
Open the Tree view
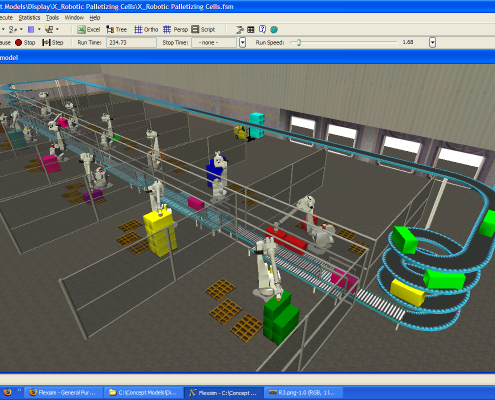pyautogui.click(x=117, y=30)
